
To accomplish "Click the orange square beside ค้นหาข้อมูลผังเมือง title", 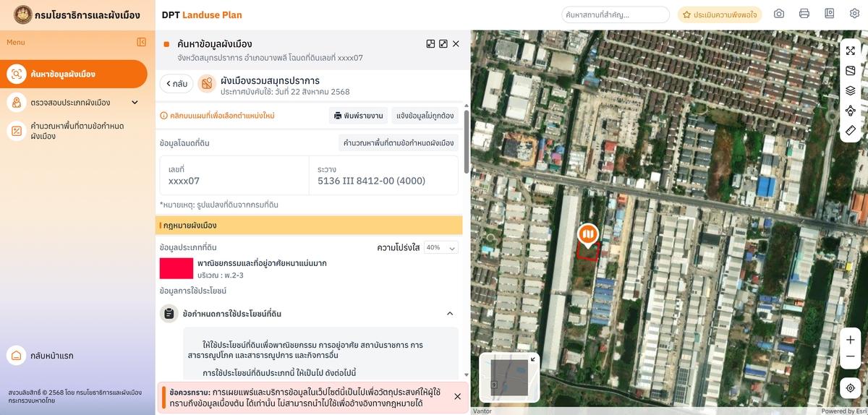I will (166, 44).
